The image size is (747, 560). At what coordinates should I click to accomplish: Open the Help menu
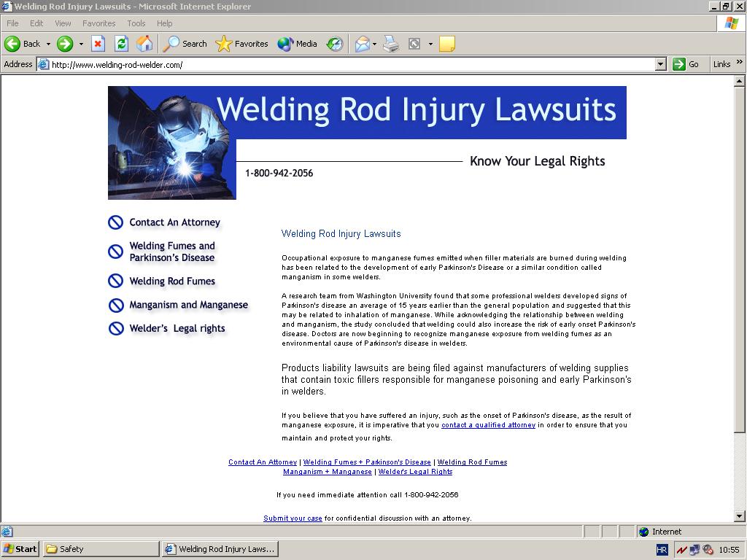pyautogui.click(x=164, y=23)
